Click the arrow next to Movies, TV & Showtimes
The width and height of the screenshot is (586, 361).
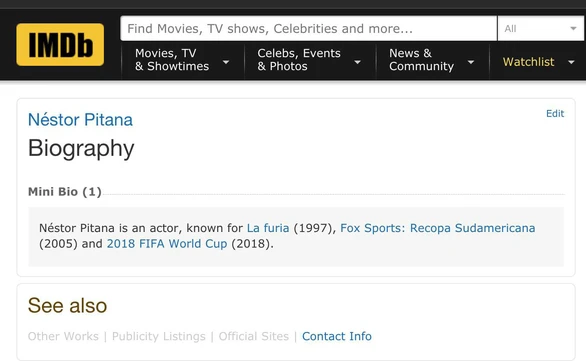point(226,62)
